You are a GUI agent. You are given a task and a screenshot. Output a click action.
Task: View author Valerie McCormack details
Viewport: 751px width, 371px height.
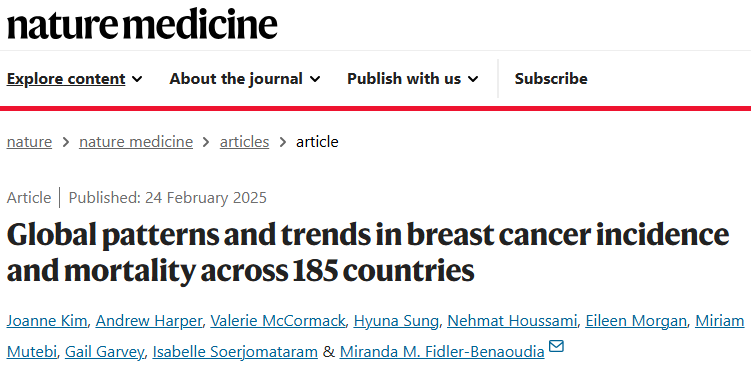278,321
